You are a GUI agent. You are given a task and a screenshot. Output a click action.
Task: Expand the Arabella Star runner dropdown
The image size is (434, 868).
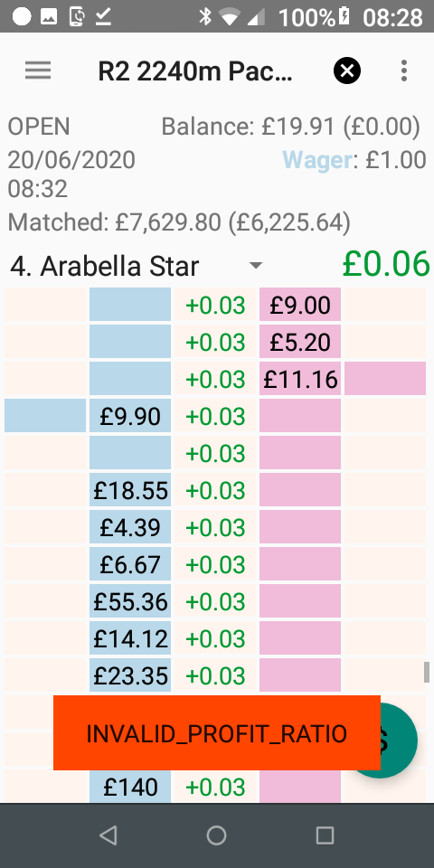(255, 266)
